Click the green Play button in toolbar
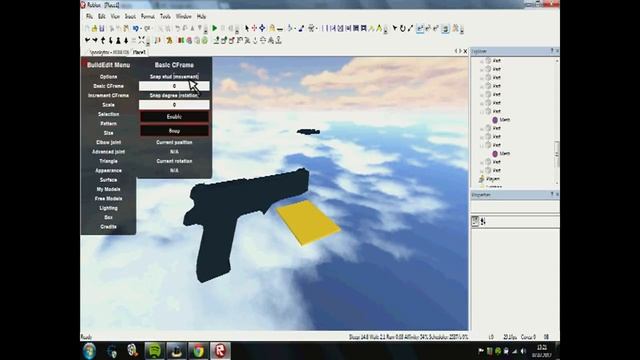This screenshot has height=360, width=640. [x=214, y=28]
